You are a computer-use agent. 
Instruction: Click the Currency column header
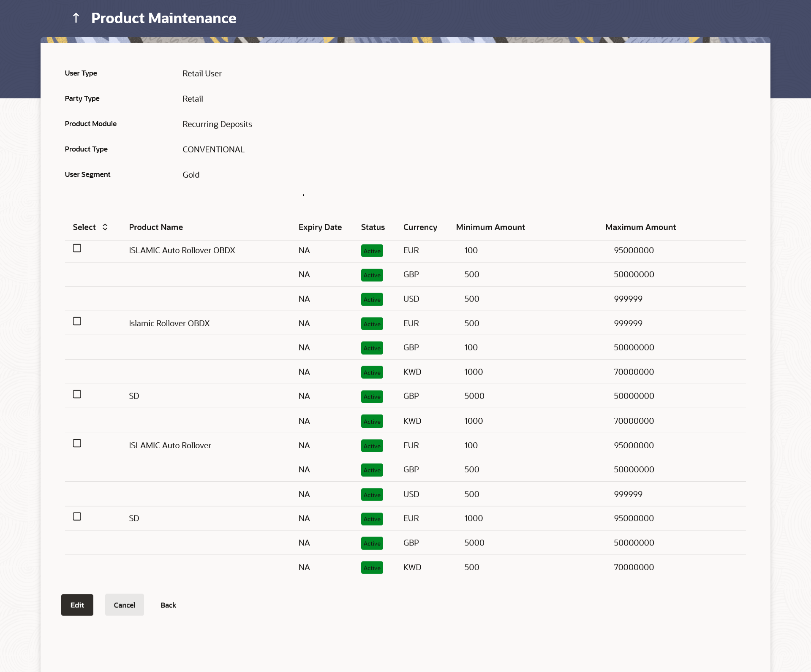point(420,227)
